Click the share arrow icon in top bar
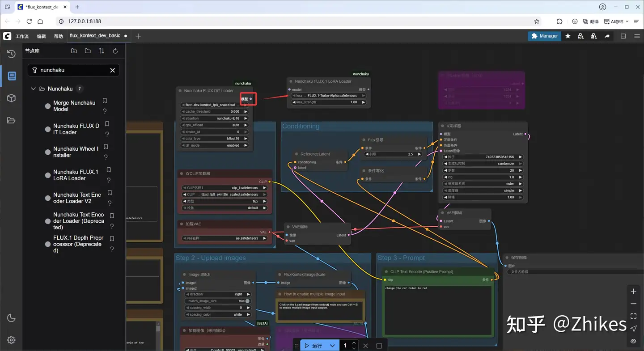Image resolution: width=644 pixels, height=351 pixels. pos(607,36)
